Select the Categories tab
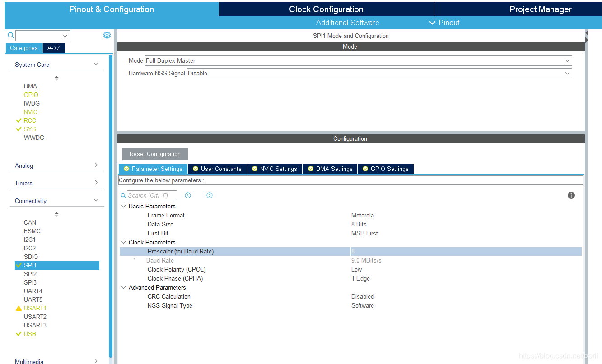Viewport: 602px width, 364px height. coord(24,48)
